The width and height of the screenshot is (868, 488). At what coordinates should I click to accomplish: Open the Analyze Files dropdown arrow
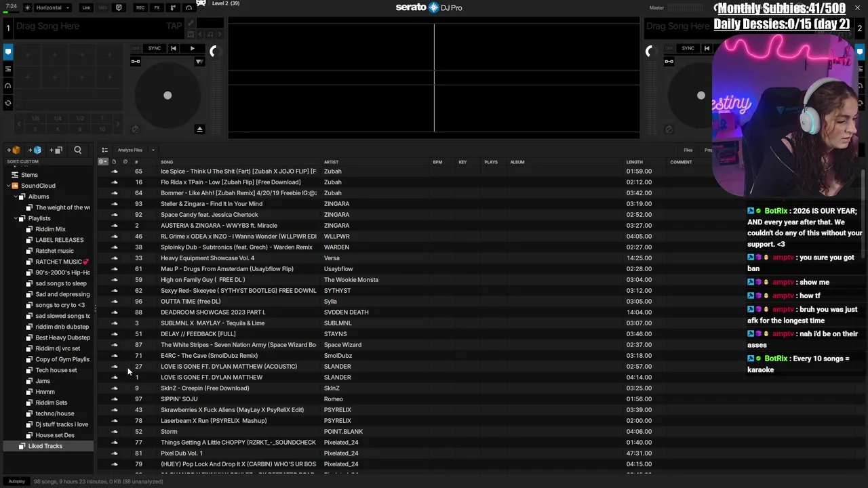point(153,150)
